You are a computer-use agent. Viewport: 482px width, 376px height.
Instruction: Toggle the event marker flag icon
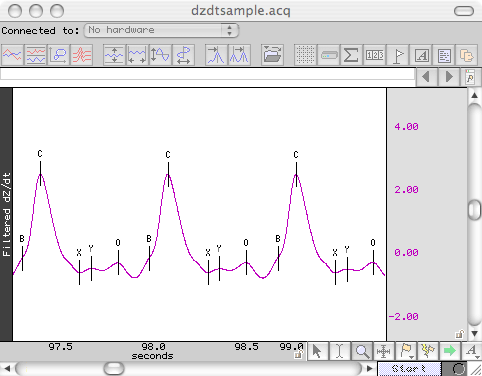coord(398,55)
